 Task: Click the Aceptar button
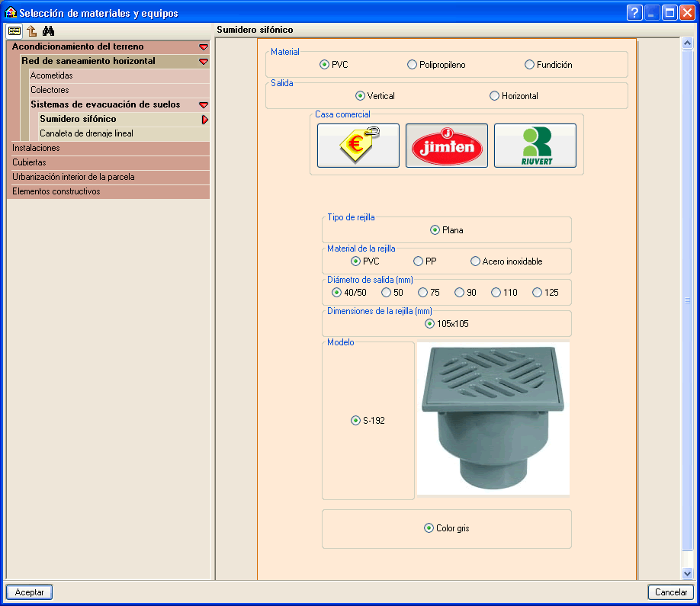29,592
